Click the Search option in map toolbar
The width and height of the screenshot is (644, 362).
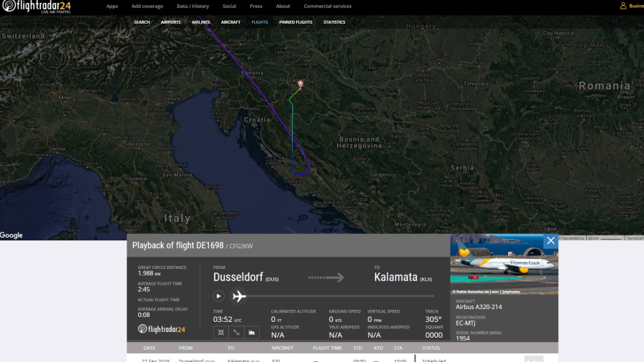point(142,22)
